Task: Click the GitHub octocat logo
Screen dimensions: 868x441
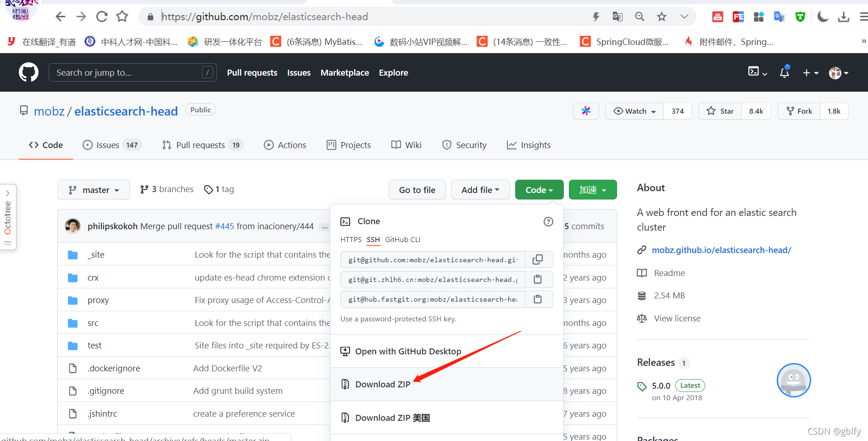Action: (28, 72)
